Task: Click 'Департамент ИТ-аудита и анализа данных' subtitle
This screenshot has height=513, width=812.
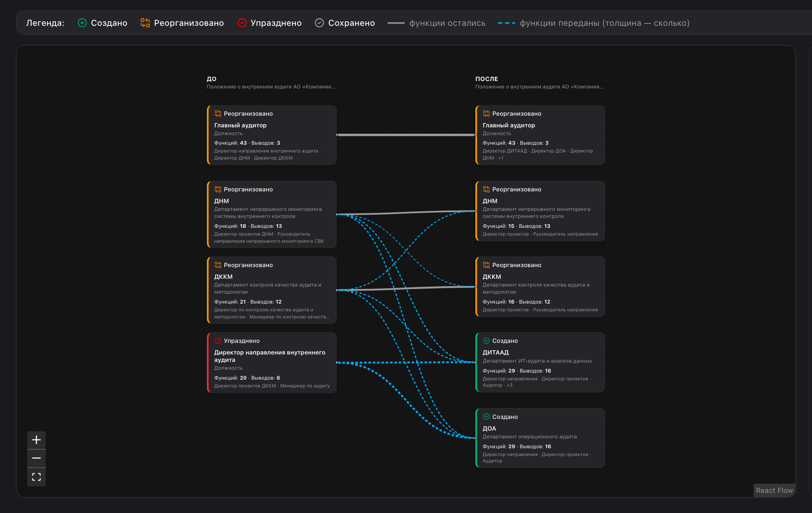Action: (x=537, y=361)
